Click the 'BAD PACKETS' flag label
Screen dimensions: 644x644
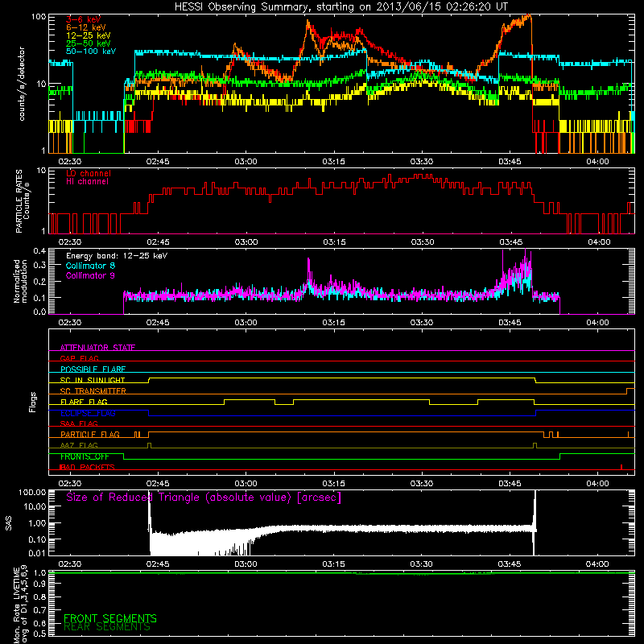pyautogui.click(x=87, y=467)
